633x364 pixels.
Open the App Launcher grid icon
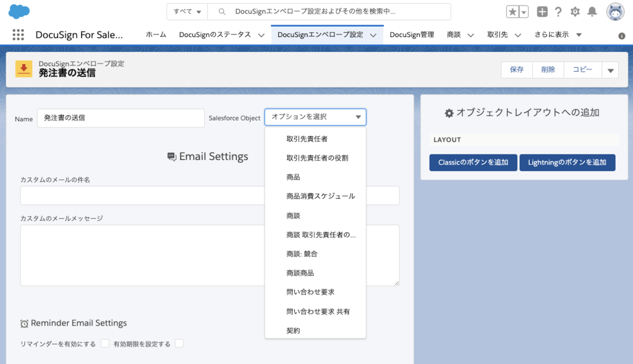point(18,35)
